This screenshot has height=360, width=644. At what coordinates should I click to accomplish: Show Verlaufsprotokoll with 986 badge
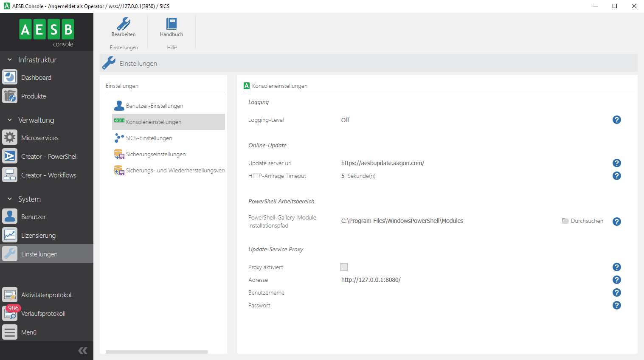click(43, 314)
